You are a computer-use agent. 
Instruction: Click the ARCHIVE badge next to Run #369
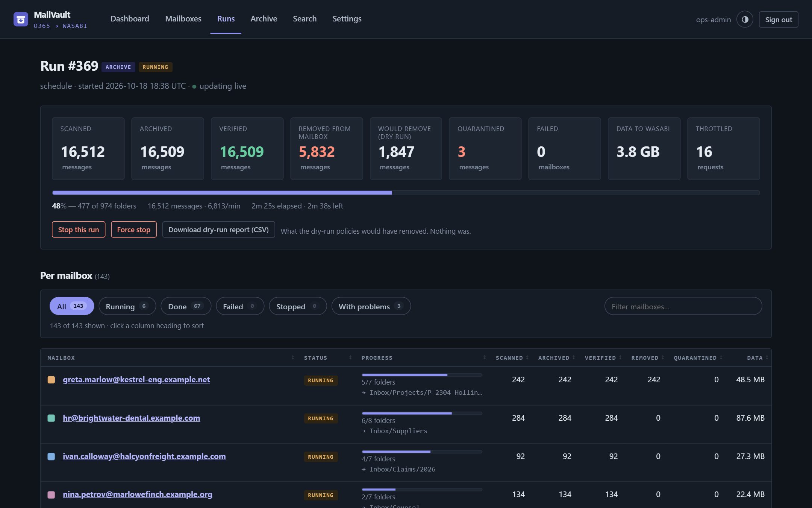(118, 67)
